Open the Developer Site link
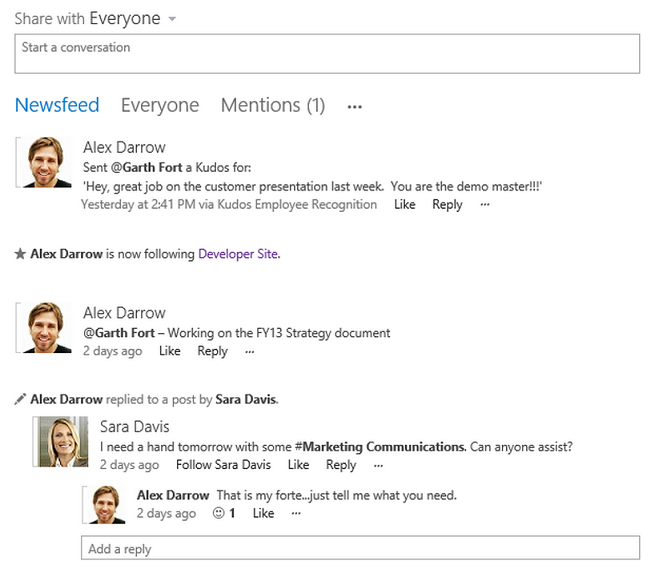The image size is (651, 569). tap(238, 254)
